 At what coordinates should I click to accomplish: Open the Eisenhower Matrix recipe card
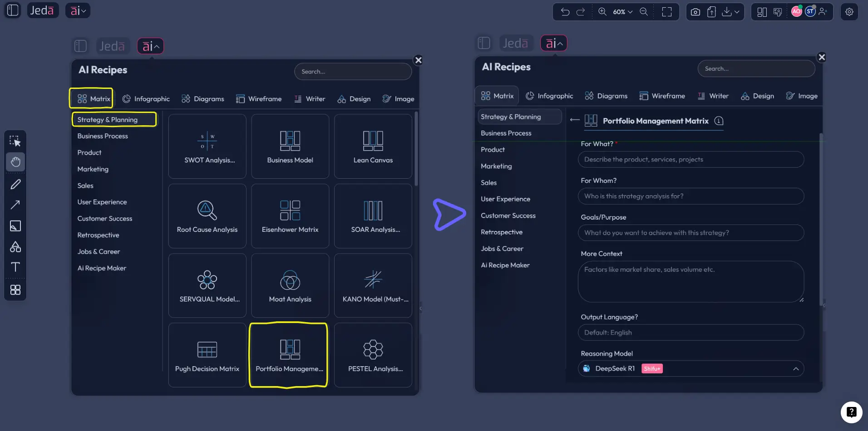click(290, 216)
